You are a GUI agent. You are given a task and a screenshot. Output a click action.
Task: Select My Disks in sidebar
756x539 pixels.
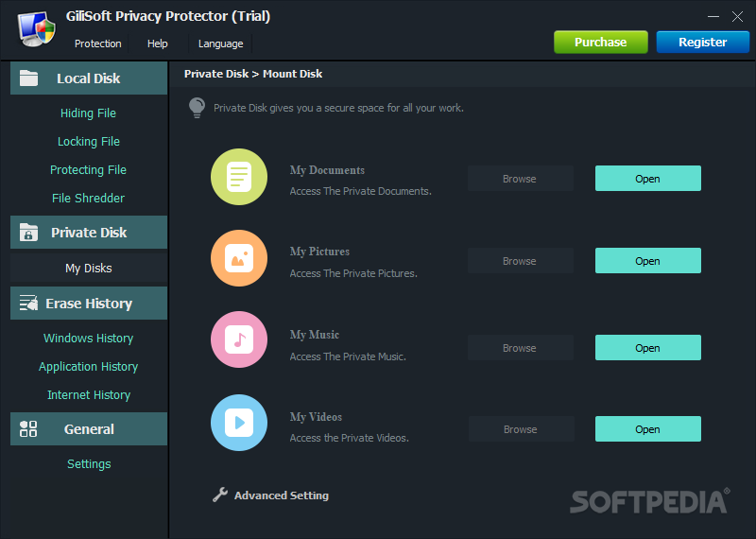(x=89, y=268)
